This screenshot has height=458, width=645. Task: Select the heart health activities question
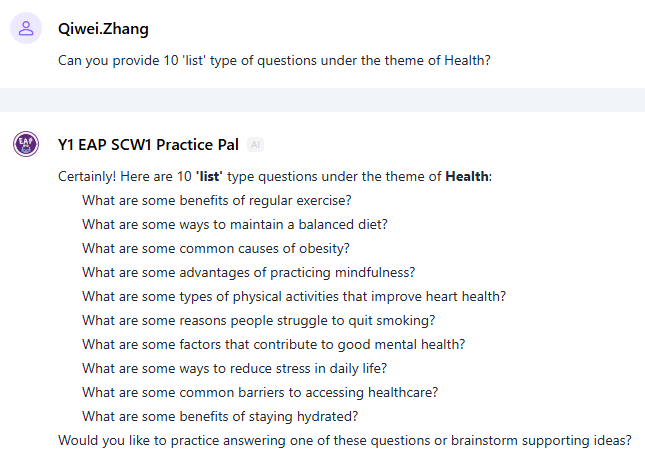(294, 296)
